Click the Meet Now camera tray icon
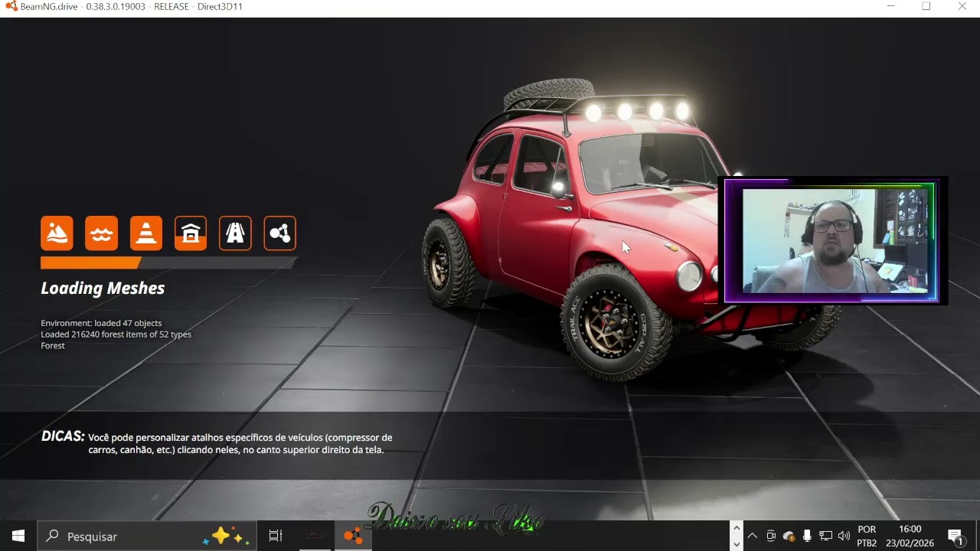Screen dimensions: 980x551 click(771, 536)
